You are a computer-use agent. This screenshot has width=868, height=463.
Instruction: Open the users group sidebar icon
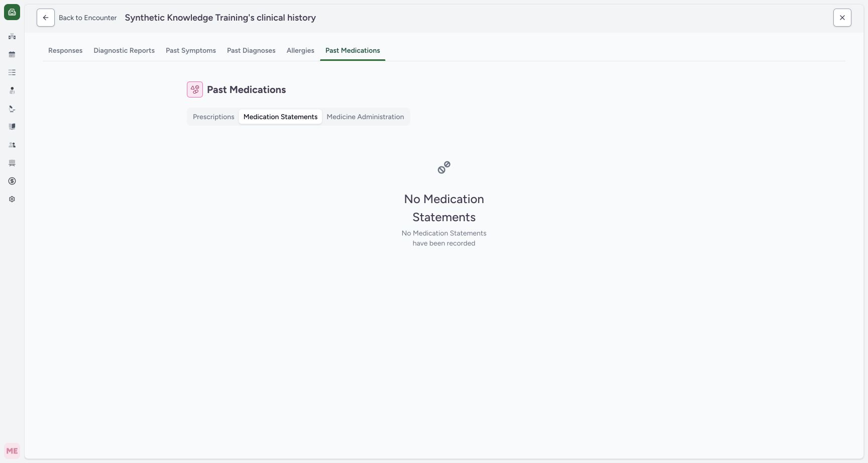12,145
